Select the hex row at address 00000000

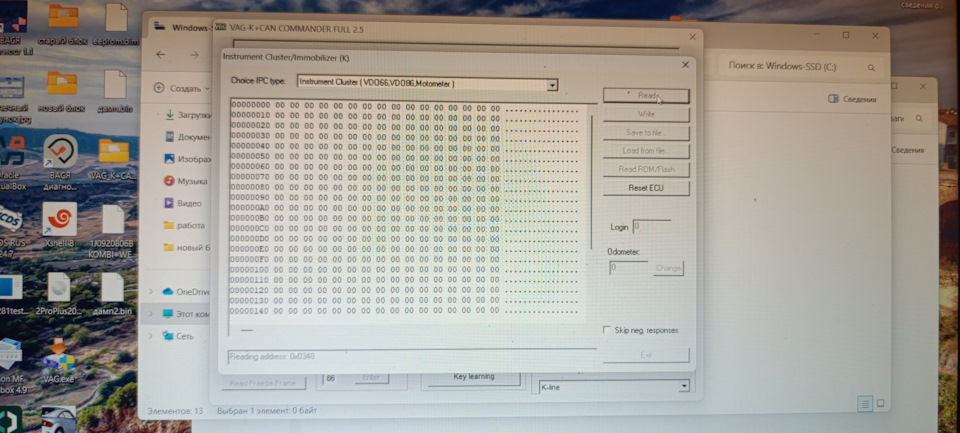405,105
